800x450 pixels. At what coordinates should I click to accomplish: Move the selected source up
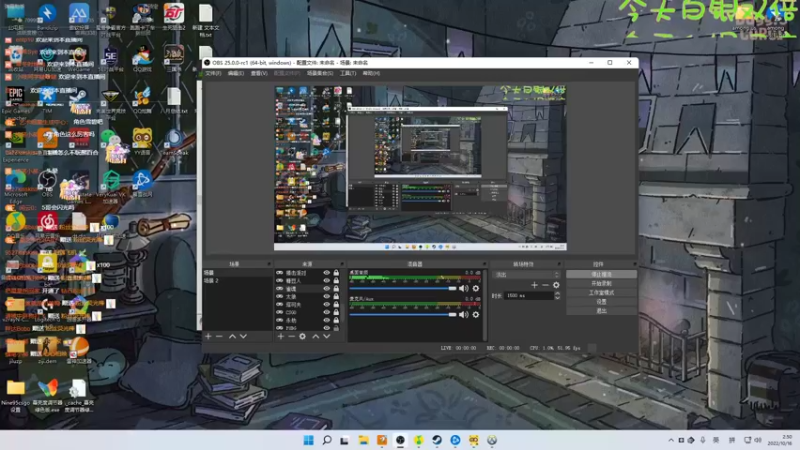315,336
